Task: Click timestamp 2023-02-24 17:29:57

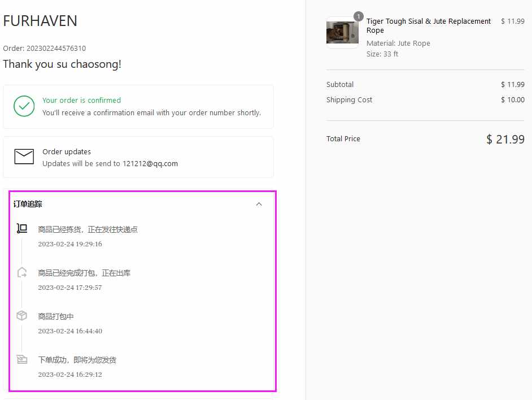Action: 70,287
